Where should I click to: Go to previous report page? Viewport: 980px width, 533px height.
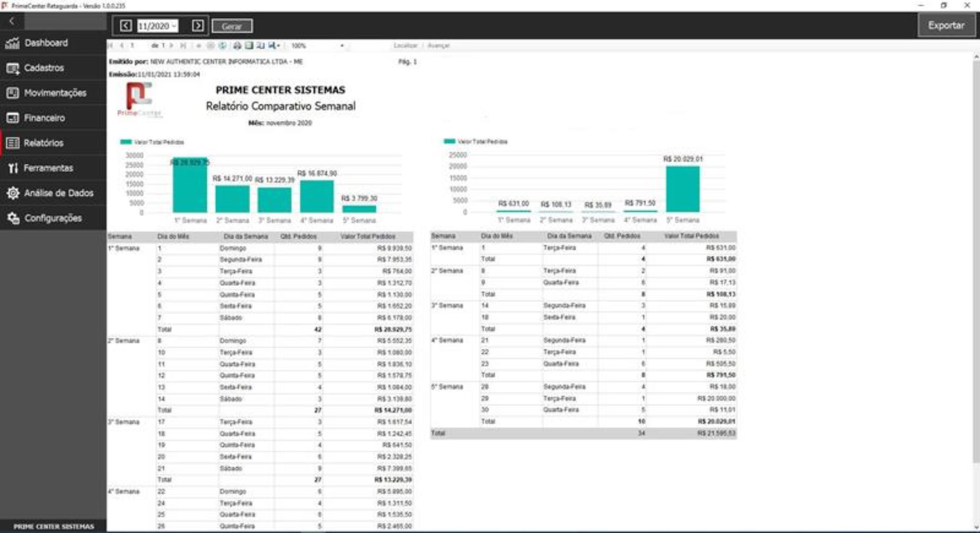121,46
